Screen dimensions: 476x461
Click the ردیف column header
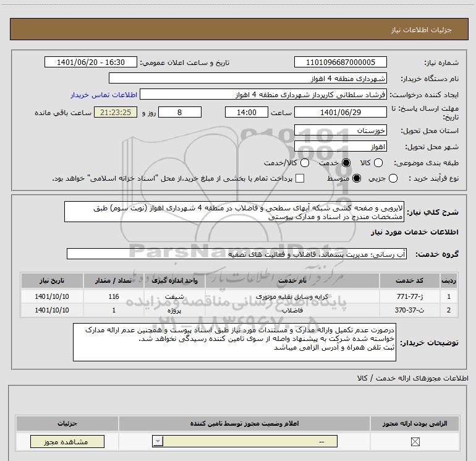[448, 280]
